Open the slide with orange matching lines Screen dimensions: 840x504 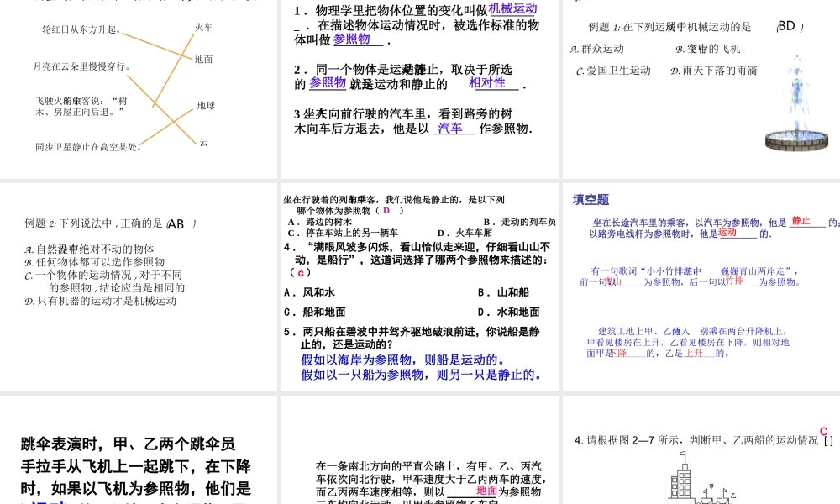pyautogui.click(x=139, y=89)
